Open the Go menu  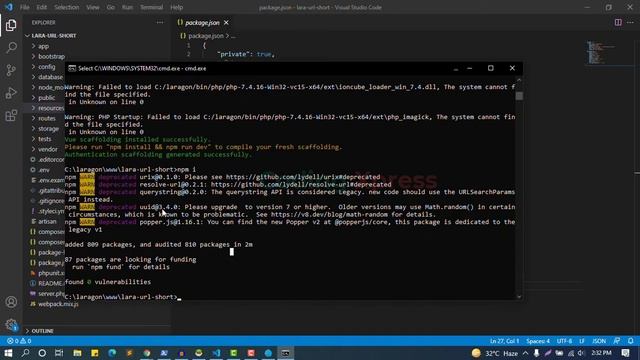click(111, 7)
